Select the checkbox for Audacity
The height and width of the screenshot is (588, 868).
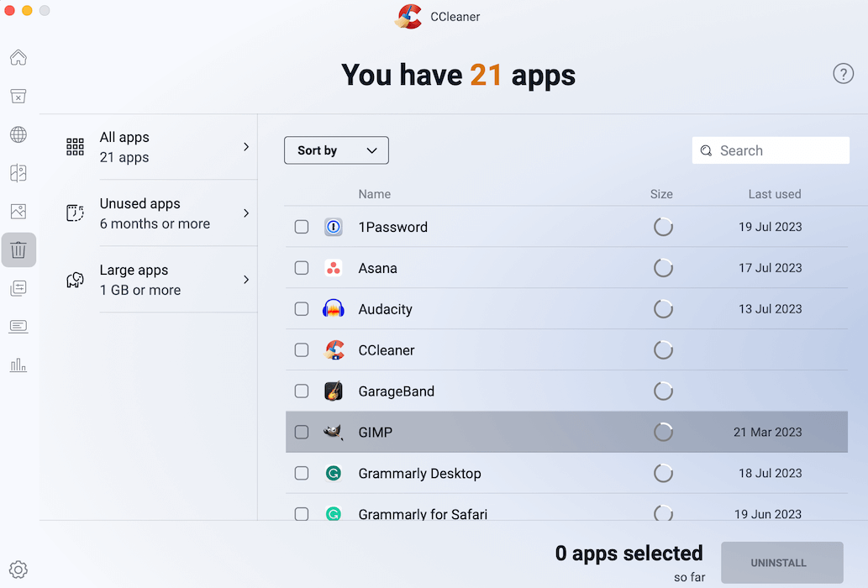[301, 308]
